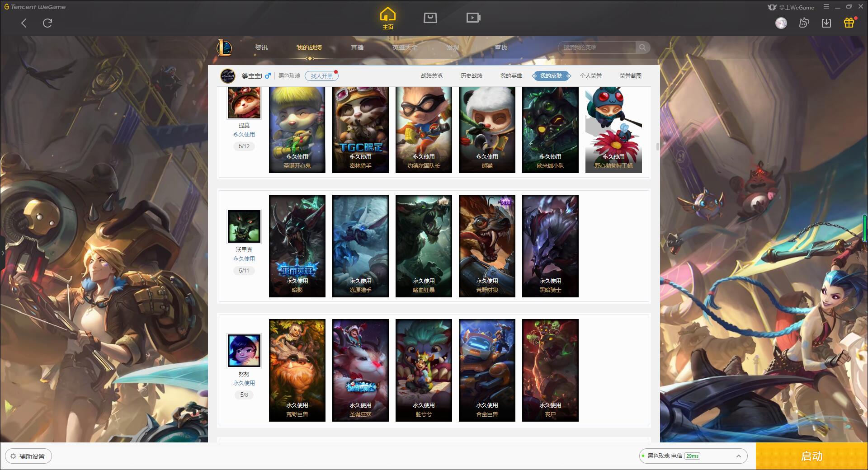The width and height of the screenshot is (868, 470).
Task: Switch to the 历史战绩 sub-tab
Action: (x=472, y=76)
